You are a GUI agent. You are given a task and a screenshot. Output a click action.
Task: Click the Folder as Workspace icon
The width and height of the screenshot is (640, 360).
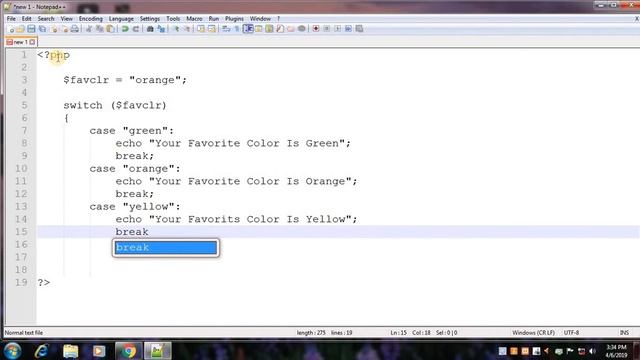click(x=291, y=29)
